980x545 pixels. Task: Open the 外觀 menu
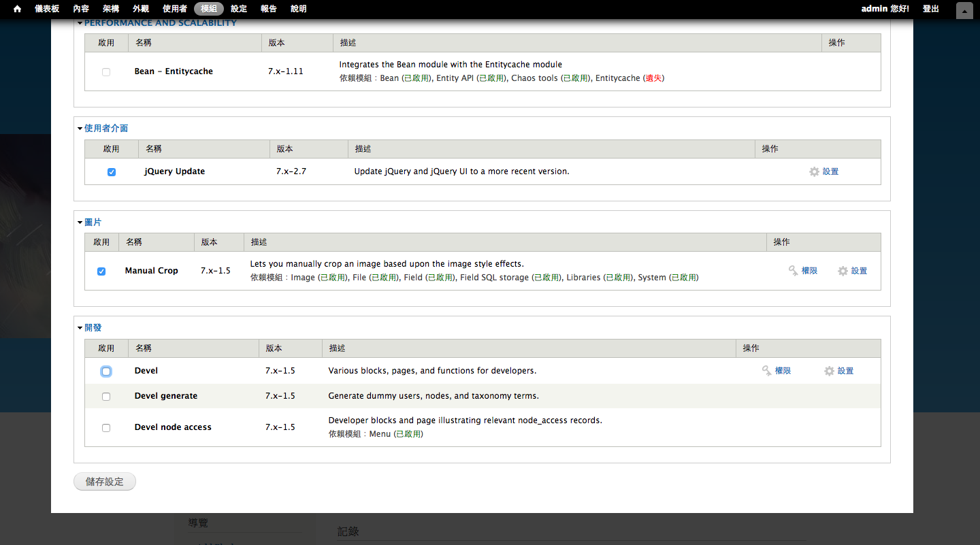click(141, 9)
